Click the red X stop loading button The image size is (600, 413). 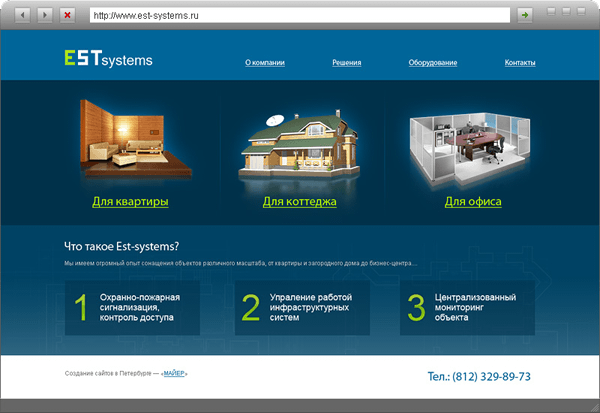(x=67, y=15)
